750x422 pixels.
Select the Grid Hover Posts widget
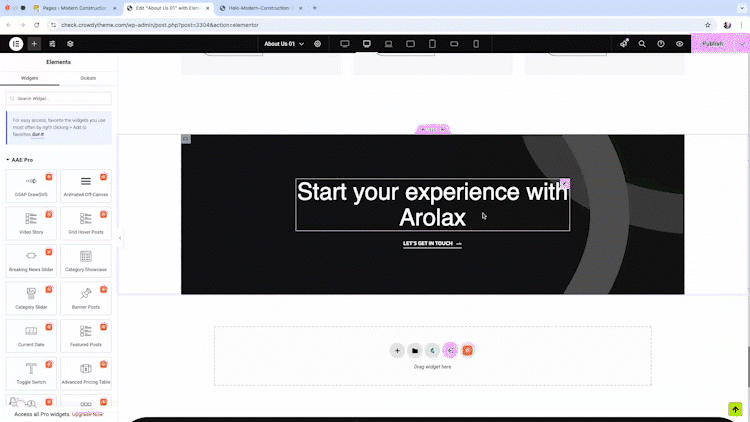coord(86,223)
